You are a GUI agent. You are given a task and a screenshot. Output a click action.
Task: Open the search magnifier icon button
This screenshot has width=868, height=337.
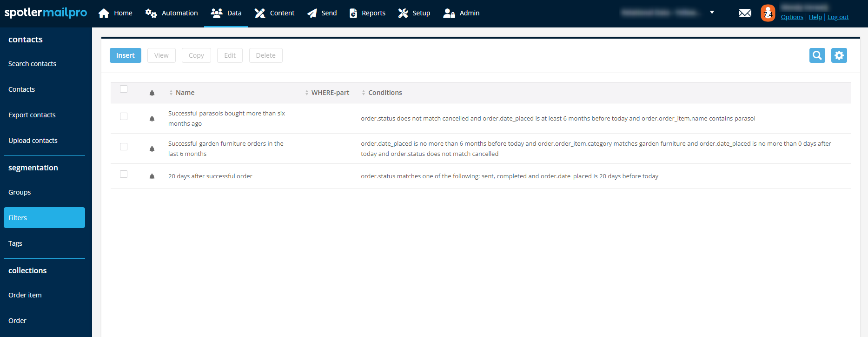click(x=817, y=55)
